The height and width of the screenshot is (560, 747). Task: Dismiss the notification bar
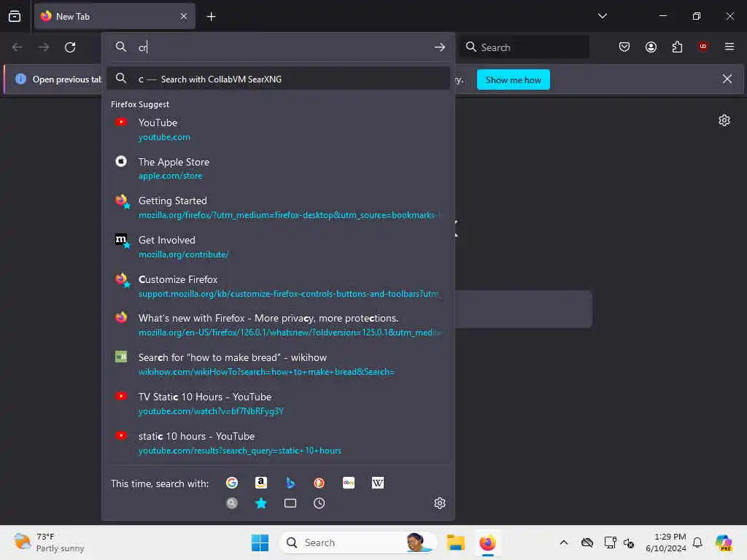point(727,79)
